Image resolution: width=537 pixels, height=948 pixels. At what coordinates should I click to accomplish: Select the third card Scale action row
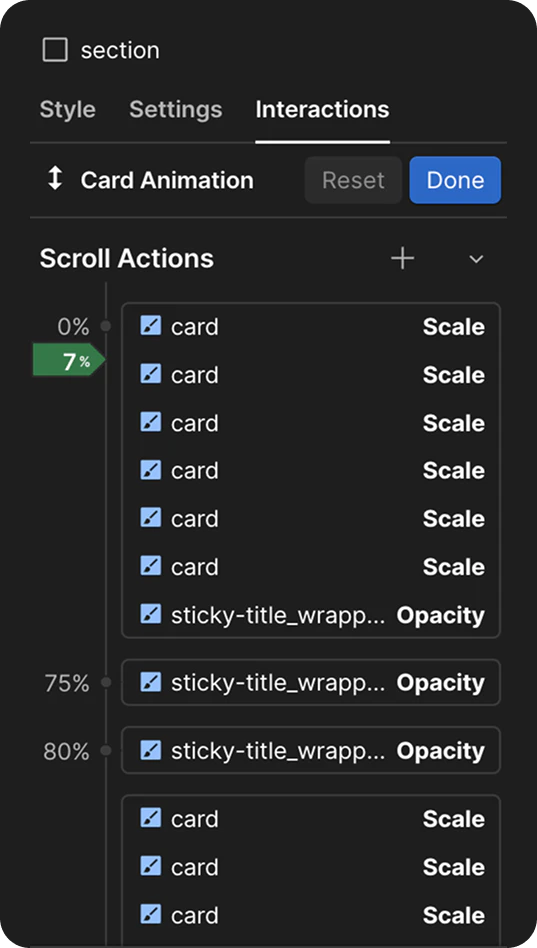tap(311, 423)
